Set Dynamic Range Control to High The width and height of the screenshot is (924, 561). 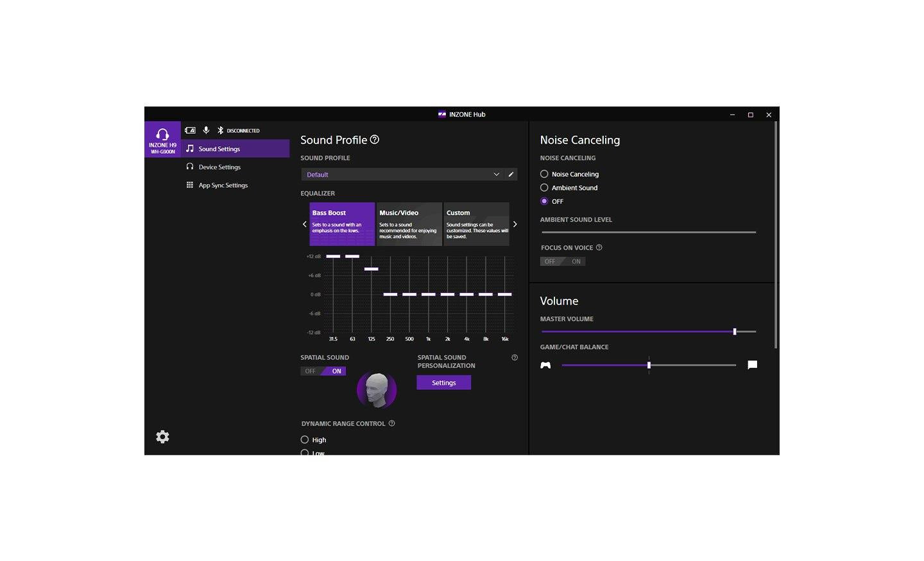(305, 440)
